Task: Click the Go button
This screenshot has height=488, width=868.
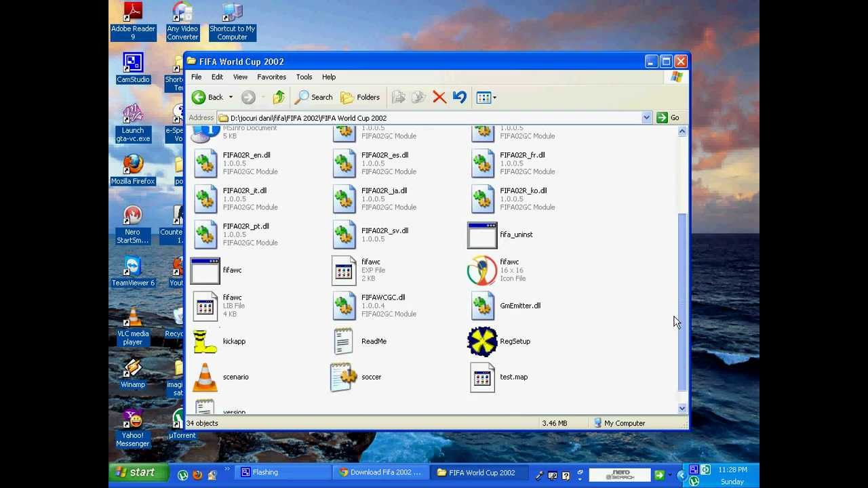Action: 668,118
